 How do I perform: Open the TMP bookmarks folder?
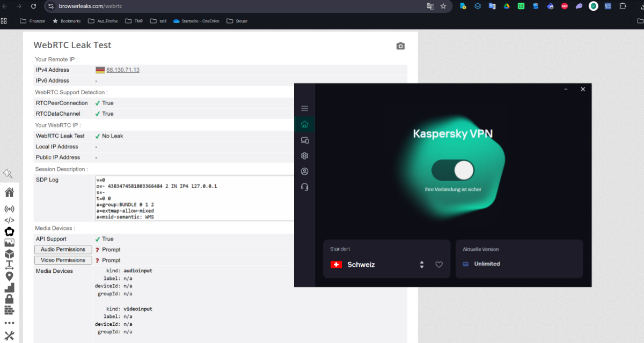point(134,21)
